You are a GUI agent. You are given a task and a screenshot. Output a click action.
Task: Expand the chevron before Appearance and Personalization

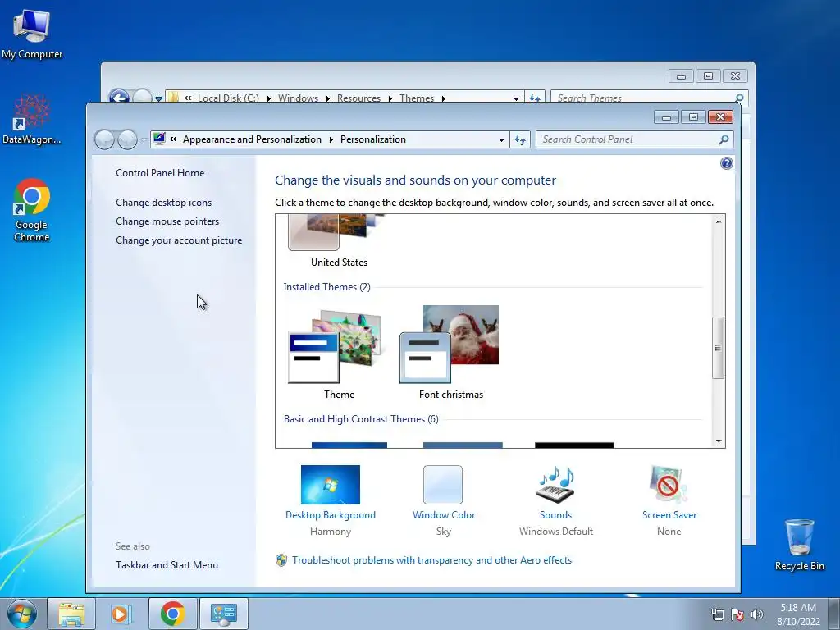pos(173,139)
